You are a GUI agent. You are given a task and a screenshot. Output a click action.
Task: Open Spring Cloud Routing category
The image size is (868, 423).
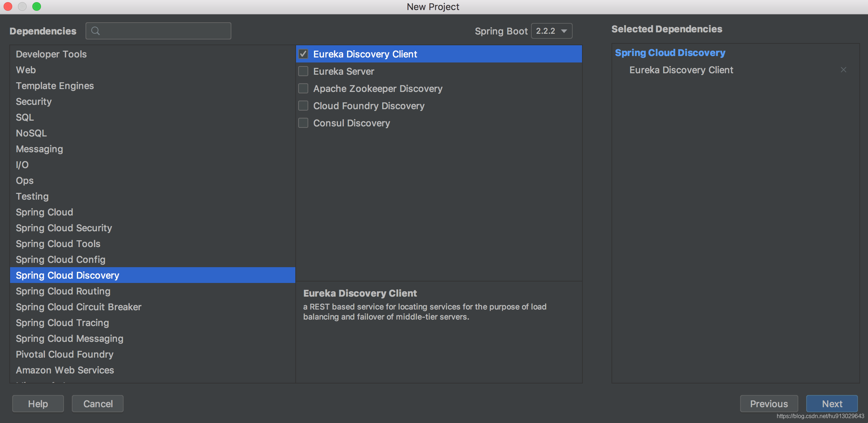(153, 291)
